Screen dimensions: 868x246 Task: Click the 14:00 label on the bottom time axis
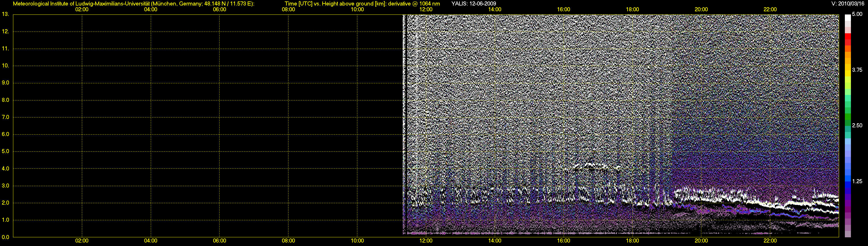point(495,241)
